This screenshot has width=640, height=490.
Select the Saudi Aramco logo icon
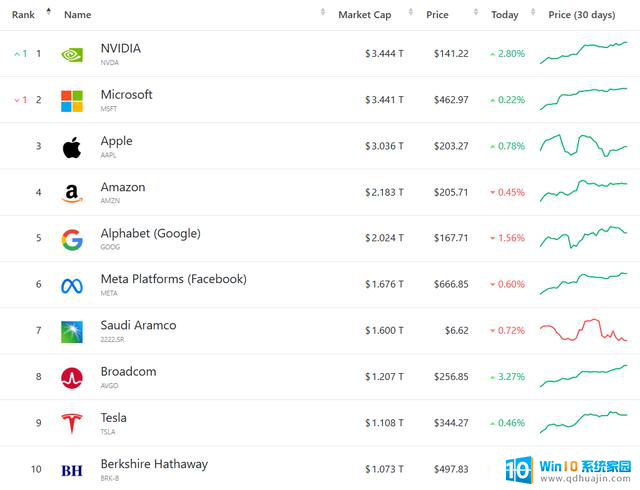(72, 332)
